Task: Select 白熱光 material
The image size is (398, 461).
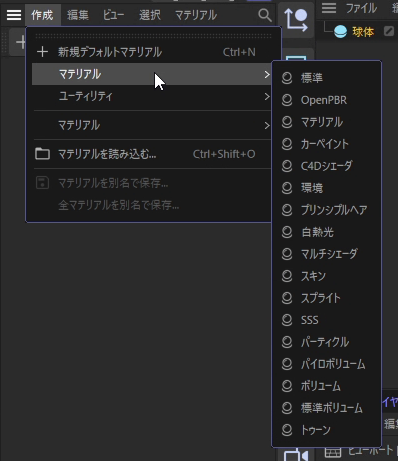Action: point(327,232)
